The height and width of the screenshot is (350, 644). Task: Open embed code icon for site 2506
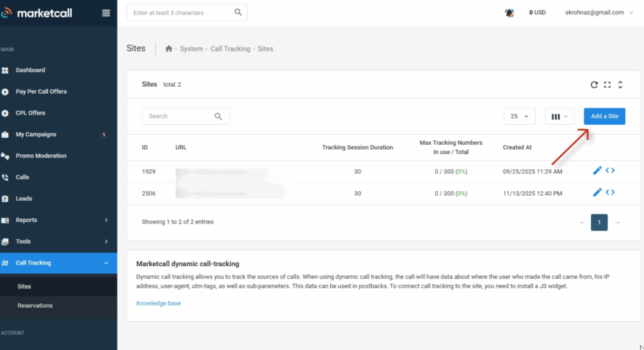(610, 193)
